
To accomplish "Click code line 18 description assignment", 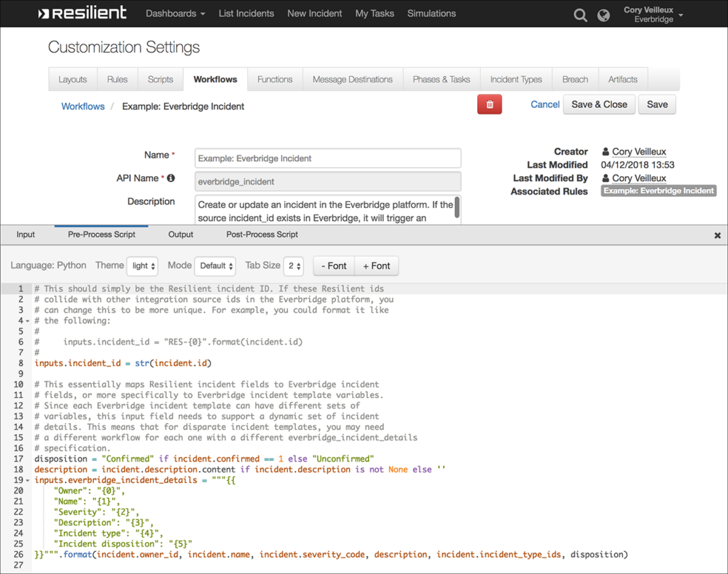I will [x=240, y=470].
